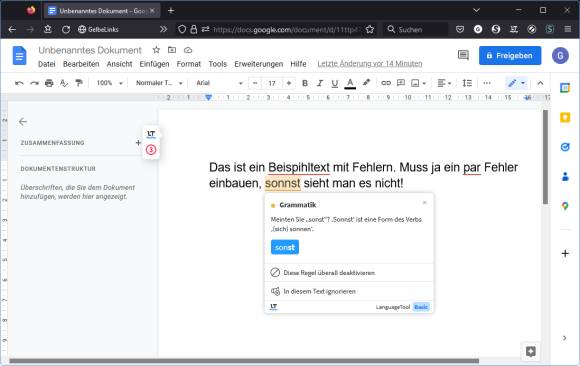
Task: Open text alignment dropdown
Action: coord(444,83)
